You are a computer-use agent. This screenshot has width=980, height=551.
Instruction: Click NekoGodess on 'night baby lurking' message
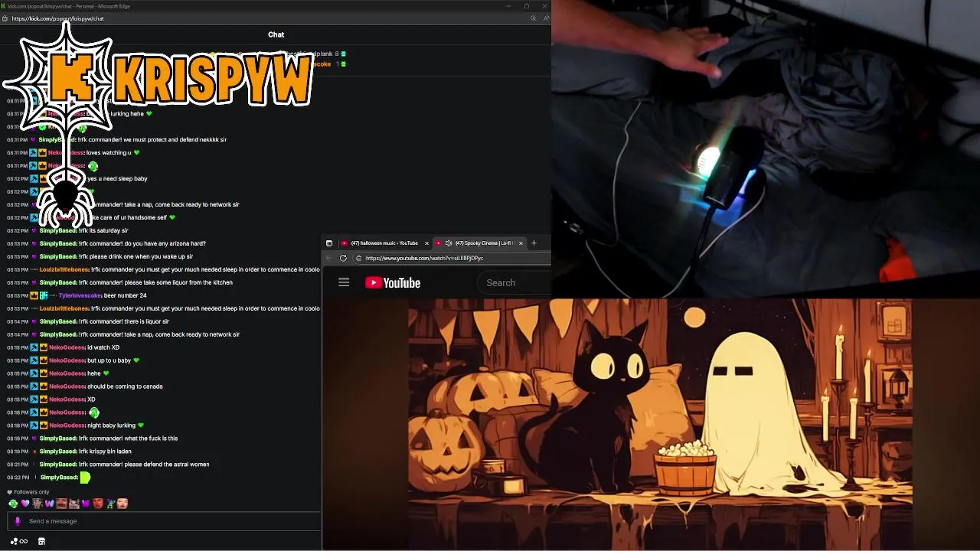[x=67, y=425]
